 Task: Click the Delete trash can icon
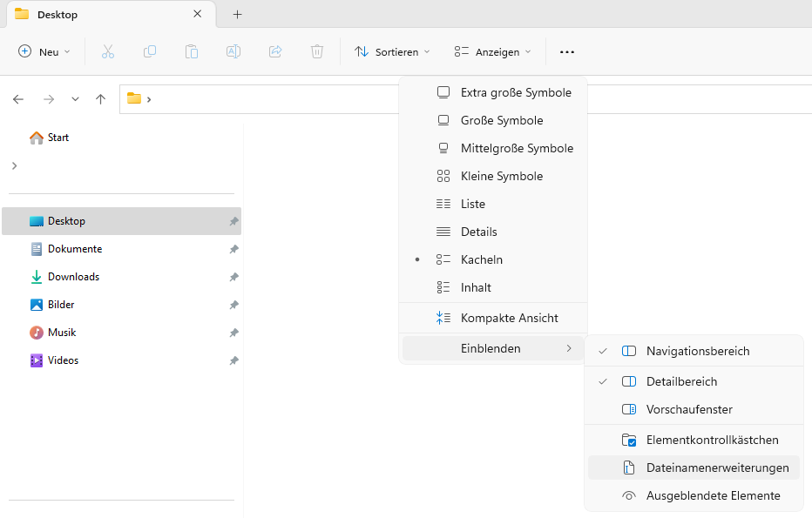[x=317, y=51]
